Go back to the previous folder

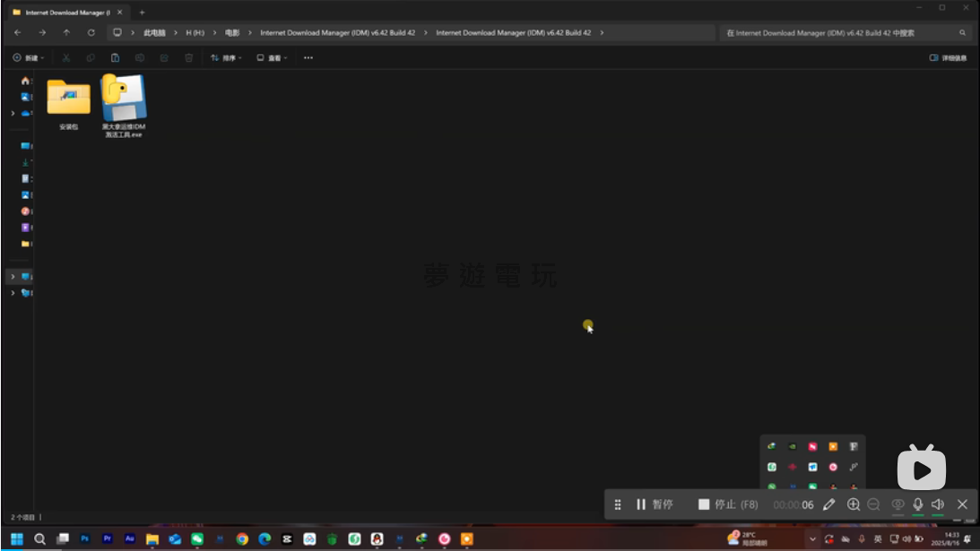pyautogui.click(x=18, y=32)
